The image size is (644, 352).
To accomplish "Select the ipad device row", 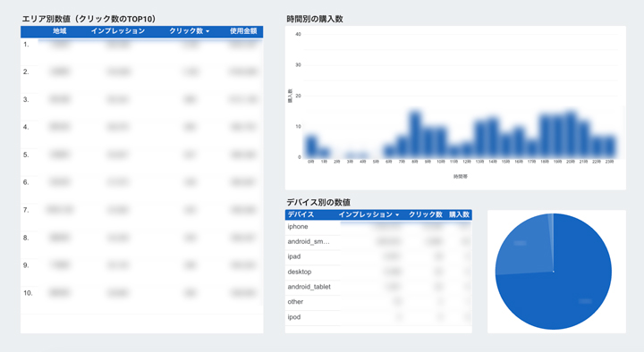I will coord(378,256).
